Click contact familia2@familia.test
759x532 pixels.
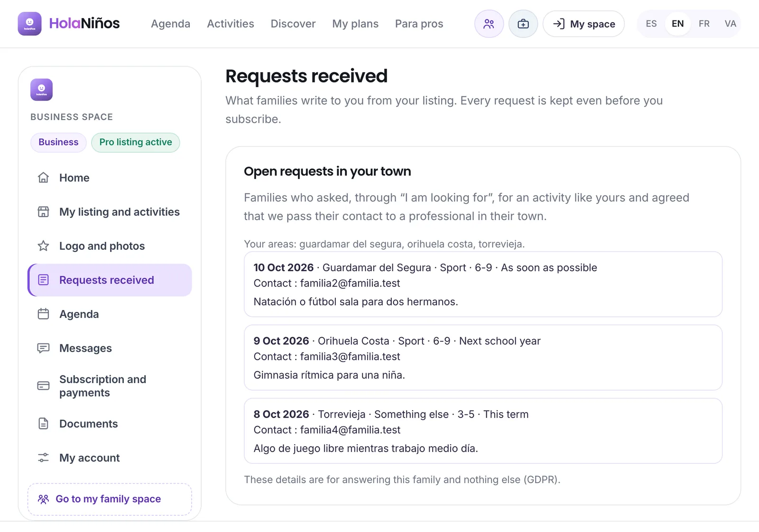[350, 283]
